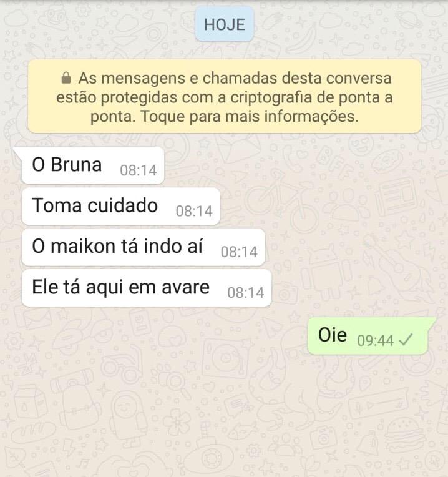Select "Ele tá aqui em avare" message
The height and width of the screenshot is (477, 448).
coord(147,288)
